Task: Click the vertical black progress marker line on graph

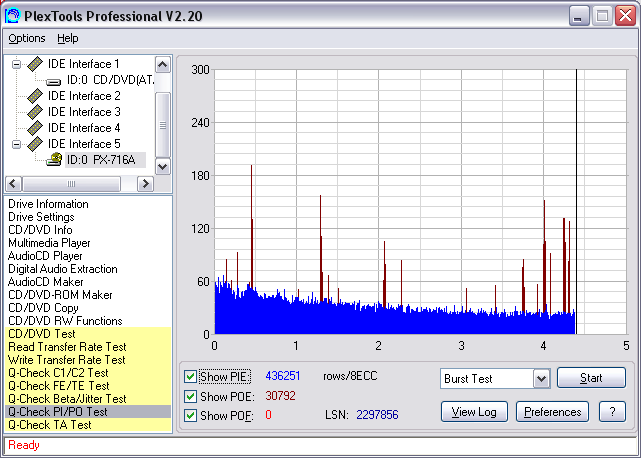Action: point(576,202)
